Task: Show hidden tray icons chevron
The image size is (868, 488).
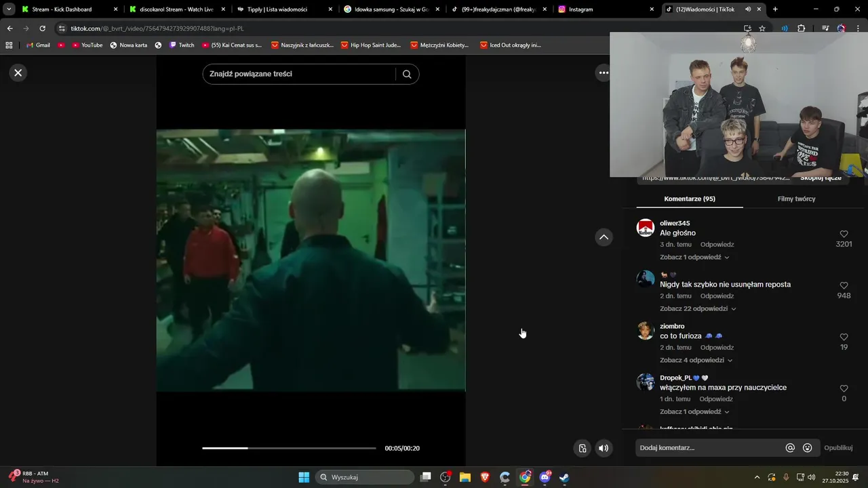Action: pyautogui.click(x=757, y=477)
